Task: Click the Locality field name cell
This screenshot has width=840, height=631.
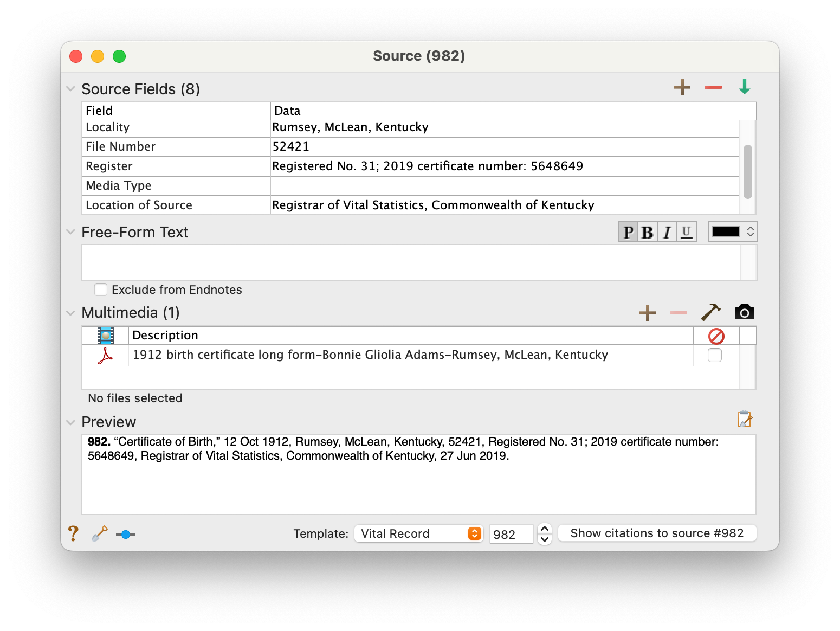Action: pos(176,128)
